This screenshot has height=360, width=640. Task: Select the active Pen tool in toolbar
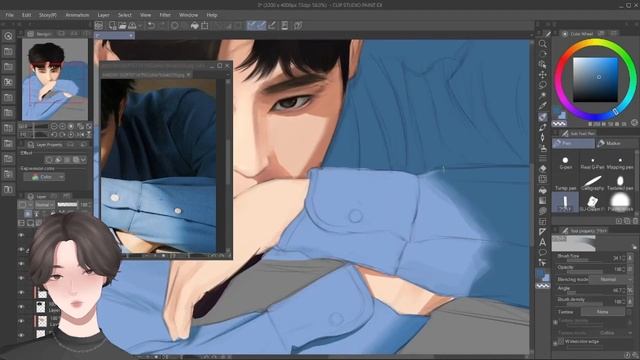[542, 117]
